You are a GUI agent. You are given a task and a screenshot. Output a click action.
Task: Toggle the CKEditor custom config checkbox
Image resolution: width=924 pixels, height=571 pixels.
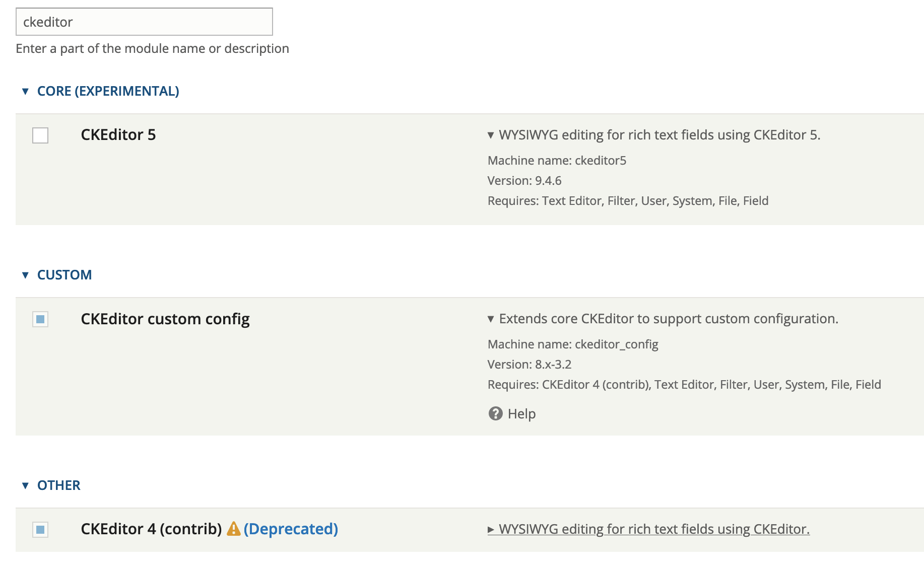tap(40, 319)
